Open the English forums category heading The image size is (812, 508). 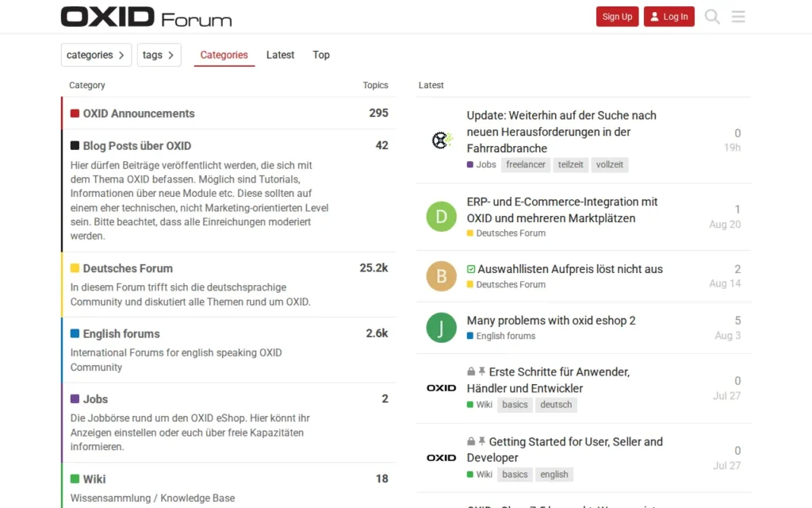point(121,334)
